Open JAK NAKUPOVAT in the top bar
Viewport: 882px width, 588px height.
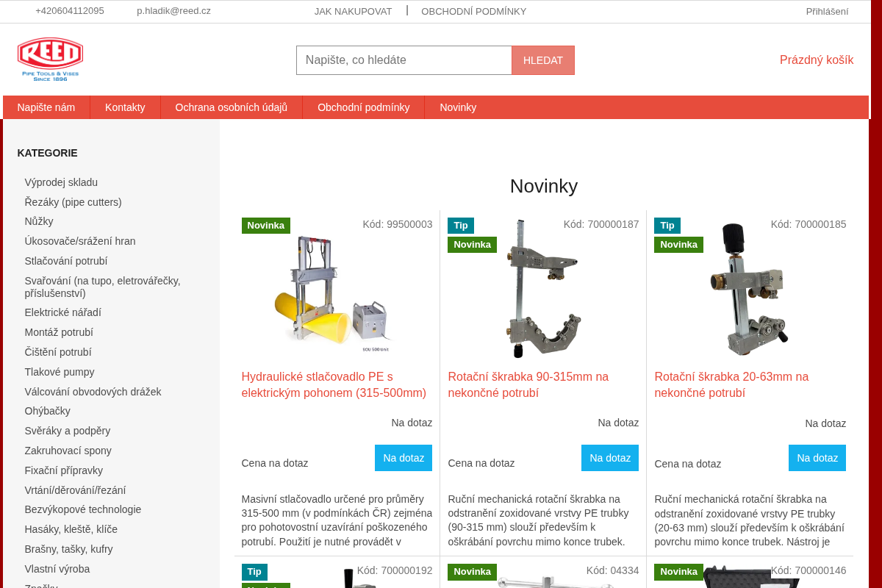353,11
